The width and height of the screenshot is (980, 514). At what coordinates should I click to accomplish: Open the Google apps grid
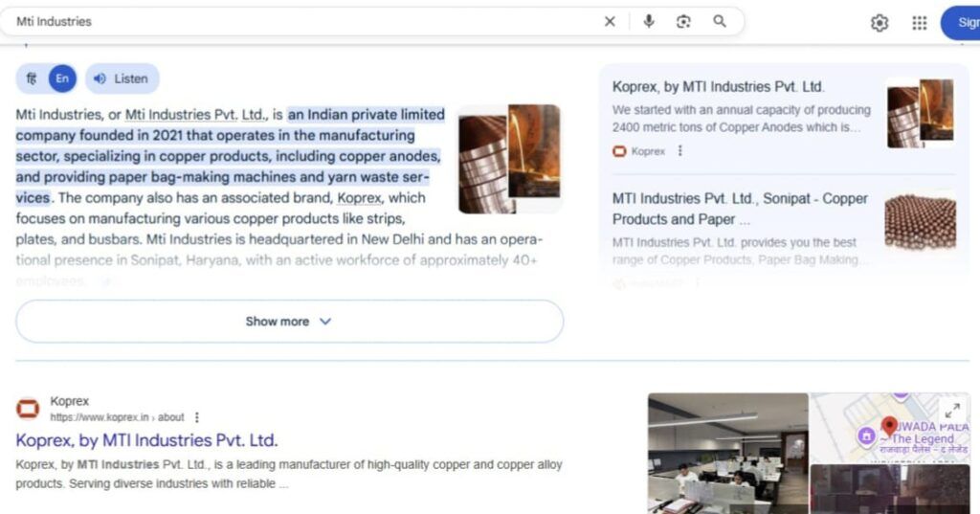920,23
